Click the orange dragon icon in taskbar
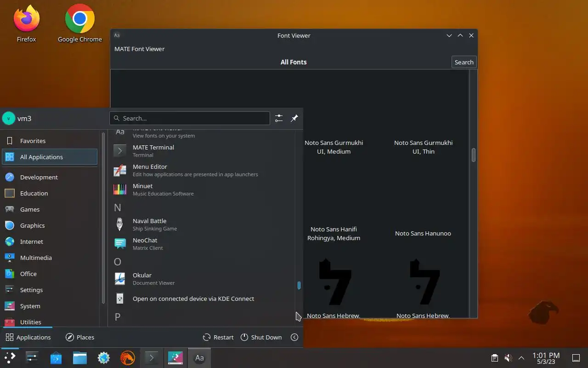The height and width of the screenshot is (368, 588). pos(128,358)
